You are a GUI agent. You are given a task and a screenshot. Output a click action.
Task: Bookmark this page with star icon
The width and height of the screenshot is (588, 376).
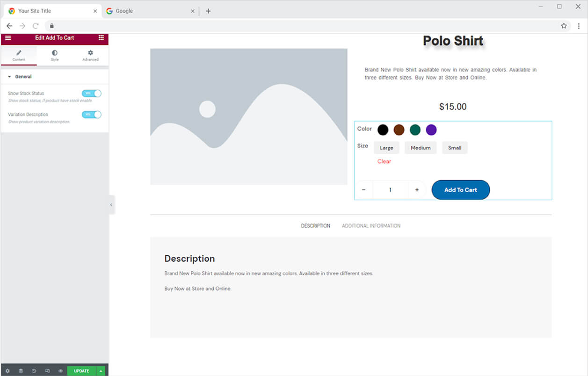564,26
